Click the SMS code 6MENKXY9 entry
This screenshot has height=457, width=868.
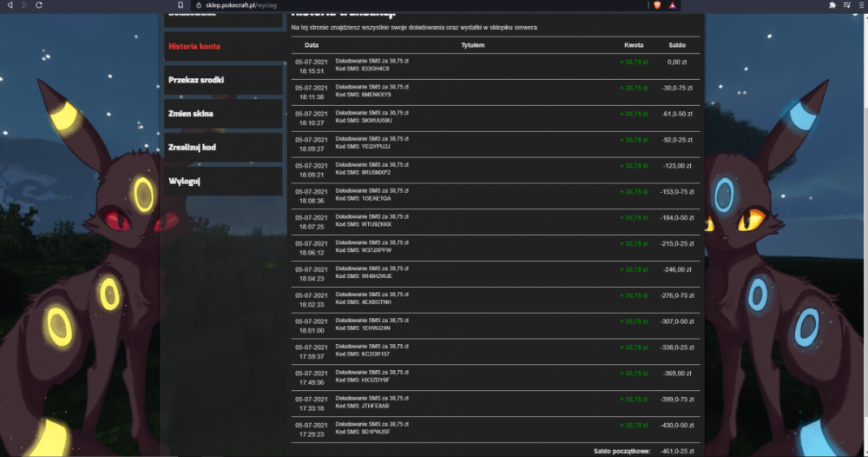point(363,95)
